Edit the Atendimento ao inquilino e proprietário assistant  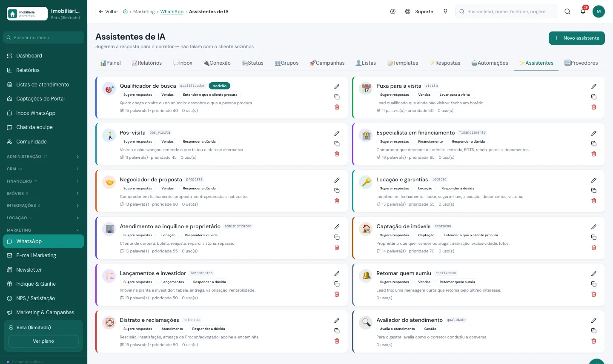(337, 227)
